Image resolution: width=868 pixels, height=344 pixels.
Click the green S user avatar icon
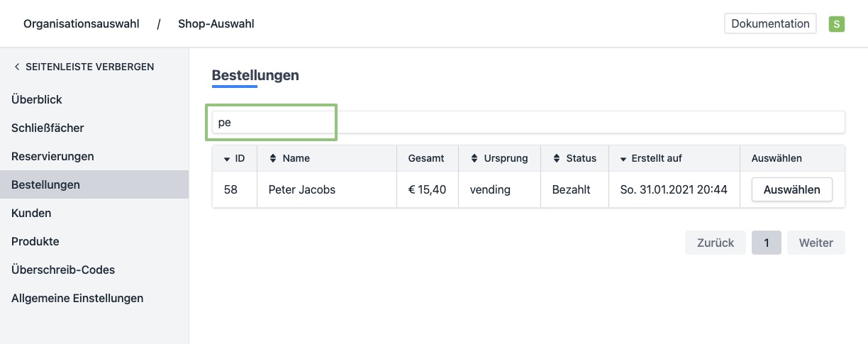click(837, 24)
